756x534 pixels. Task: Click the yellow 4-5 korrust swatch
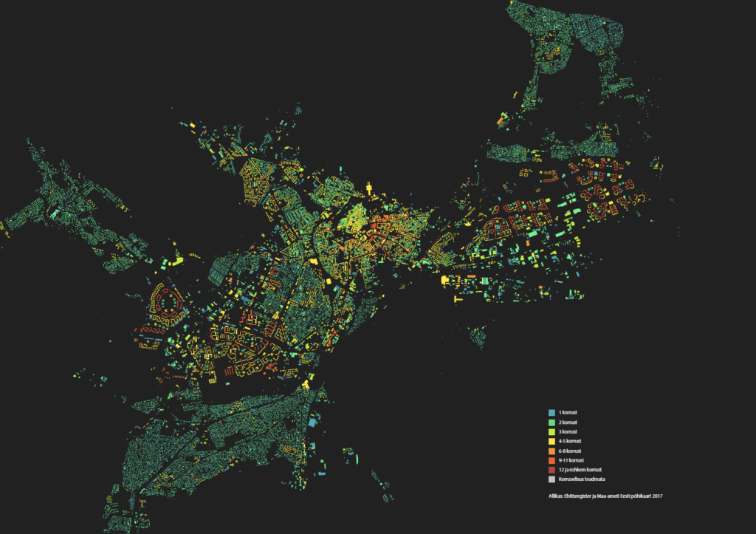coord(551,442)
